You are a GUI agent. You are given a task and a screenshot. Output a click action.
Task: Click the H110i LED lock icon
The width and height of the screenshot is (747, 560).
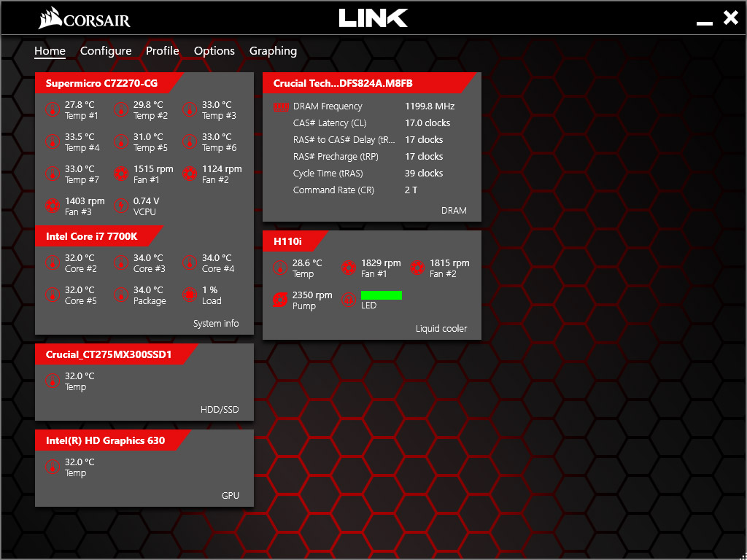(348, 300)
